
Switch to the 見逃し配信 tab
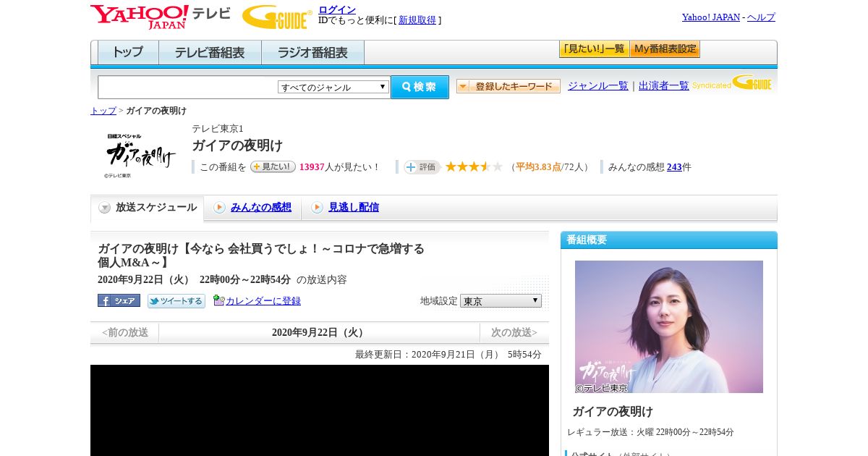pyautogui.click(x=354, y=208)
